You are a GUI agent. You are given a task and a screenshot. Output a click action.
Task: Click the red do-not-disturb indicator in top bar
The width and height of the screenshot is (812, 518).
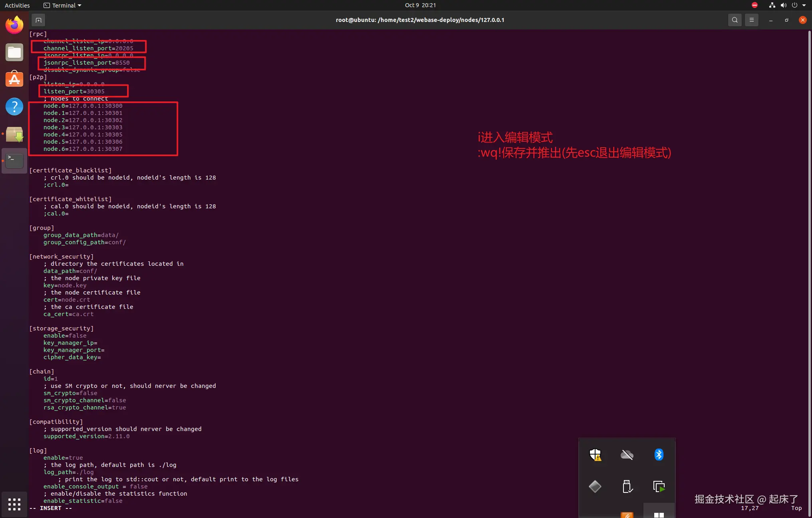[x=754, y=5]
